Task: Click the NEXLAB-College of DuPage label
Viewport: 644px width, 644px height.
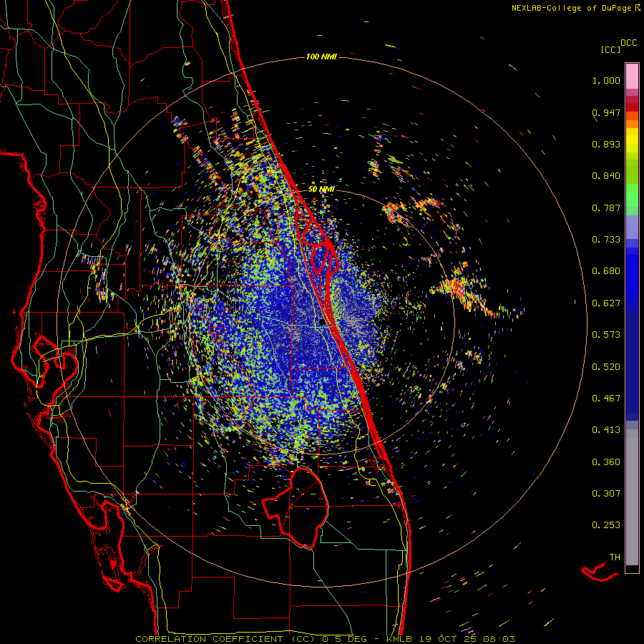Action: coord(571,8)
